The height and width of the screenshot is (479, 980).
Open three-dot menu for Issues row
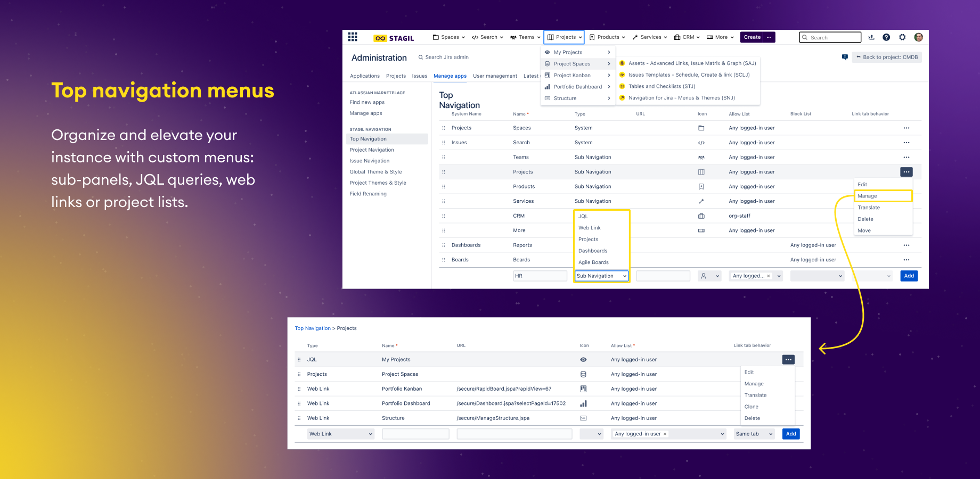click(907, 143)
